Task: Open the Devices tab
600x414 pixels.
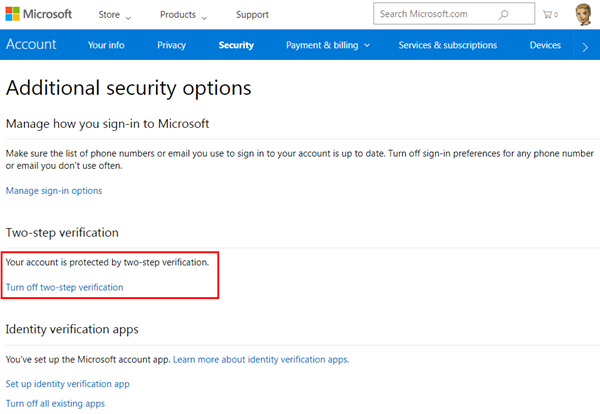Action: [545, 45]
